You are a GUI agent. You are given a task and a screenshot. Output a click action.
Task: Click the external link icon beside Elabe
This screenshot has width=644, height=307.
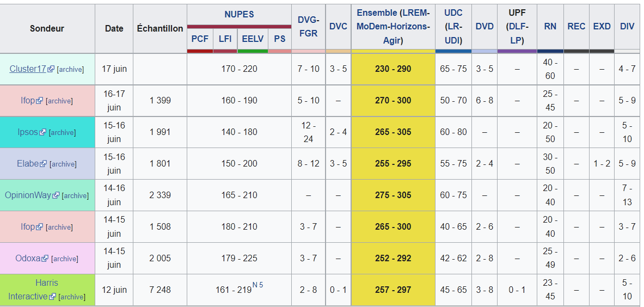[x=45, y=164]
